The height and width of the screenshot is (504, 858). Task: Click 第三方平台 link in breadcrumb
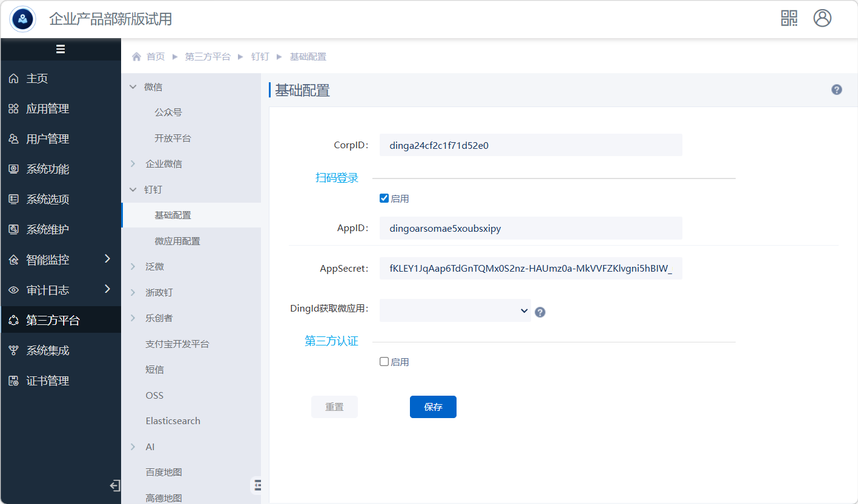coord(207,57)
